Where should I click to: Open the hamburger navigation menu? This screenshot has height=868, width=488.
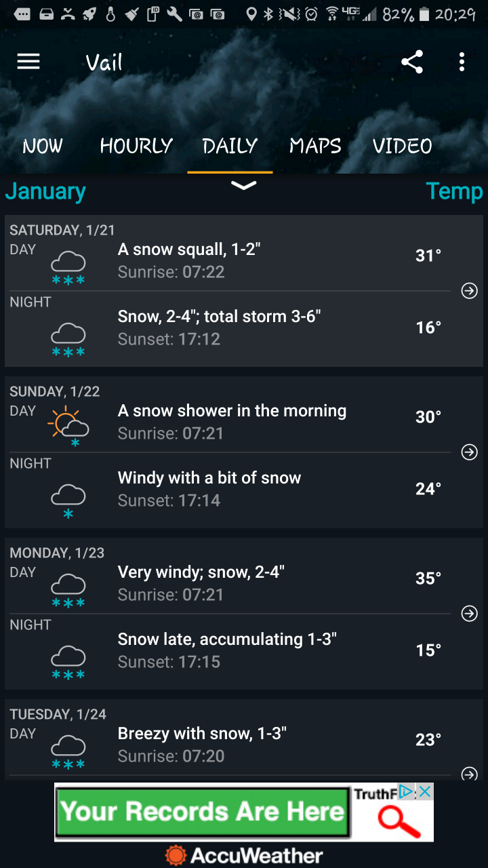pyautogui.click(x=28, y=62)
